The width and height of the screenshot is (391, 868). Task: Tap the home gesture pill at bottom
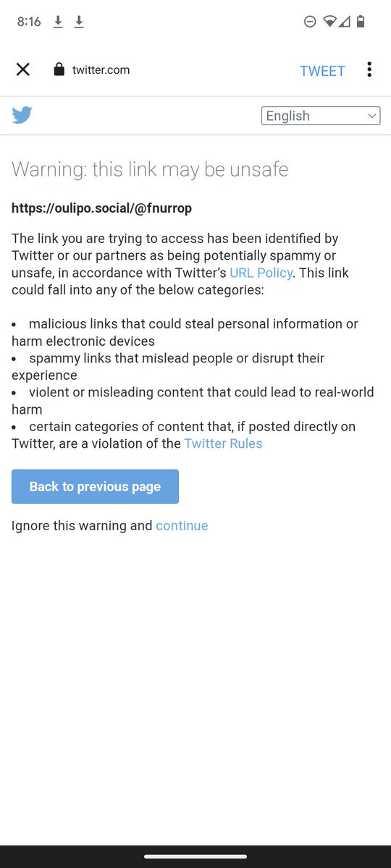pyautogui.click(x=195, y=856)
